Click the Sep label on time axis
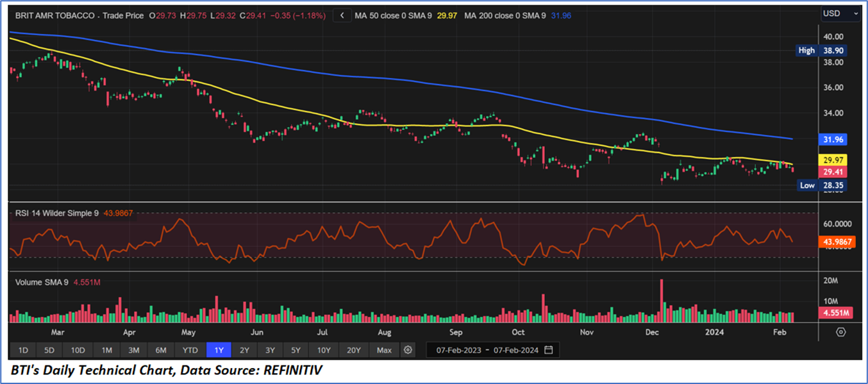 tap(456, 332)
